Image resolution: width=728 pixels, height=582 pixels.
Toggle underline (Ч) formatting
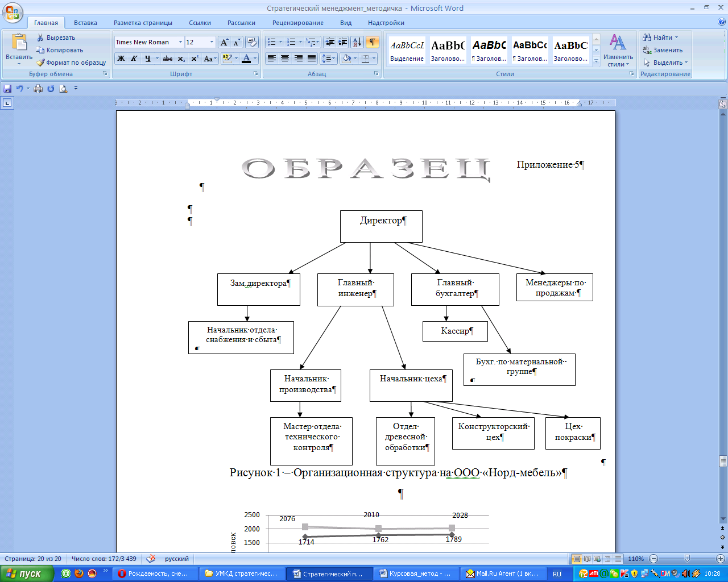(x=147, y=59)
